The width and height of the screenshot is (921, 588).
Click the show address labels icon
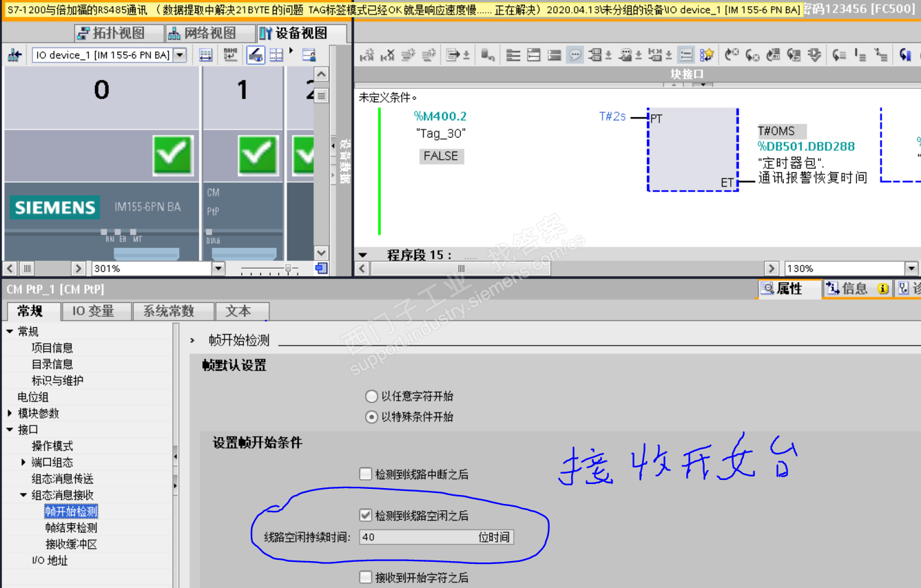point(205,55)
